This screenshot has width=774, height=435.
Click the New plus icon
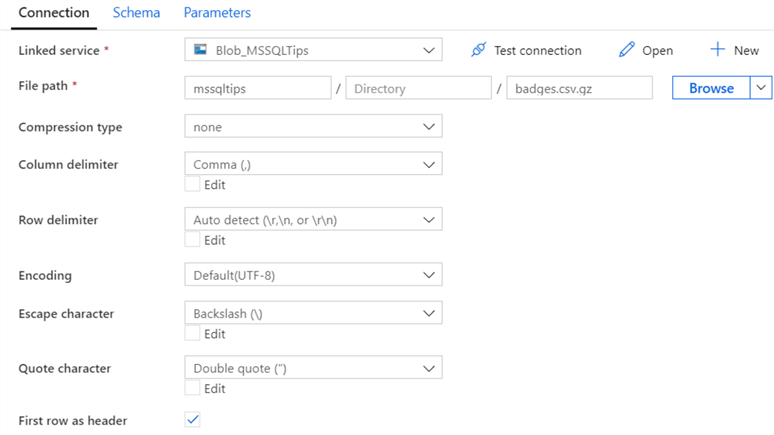click(717, 50)
